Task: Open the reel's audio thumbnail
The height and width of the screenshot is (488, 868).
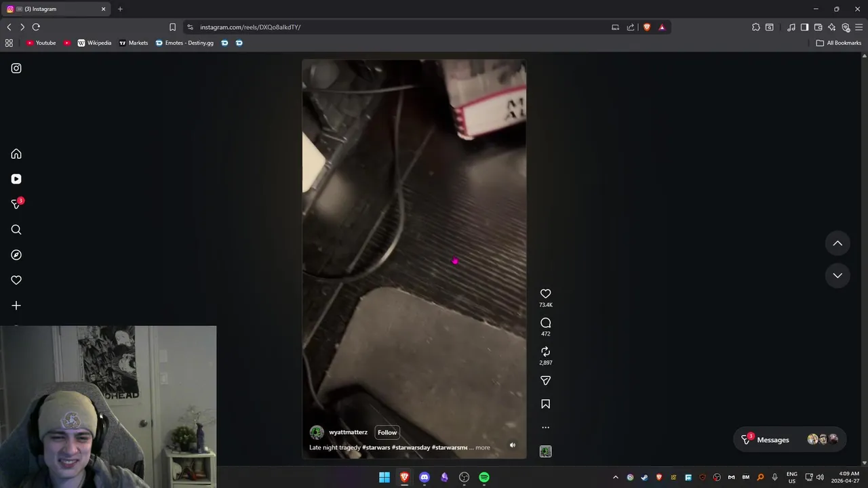Action: click(545, 451)
